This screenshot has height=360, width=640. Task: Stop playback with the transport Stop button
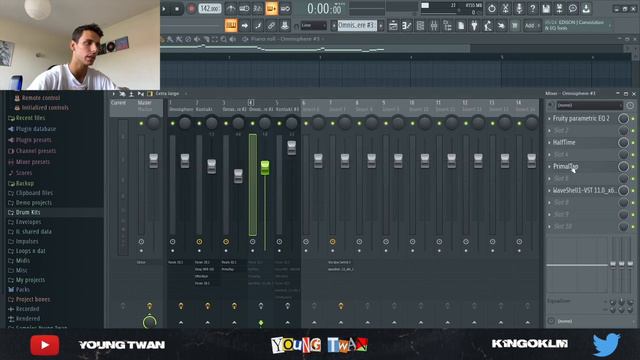click(x=177, y=8)
